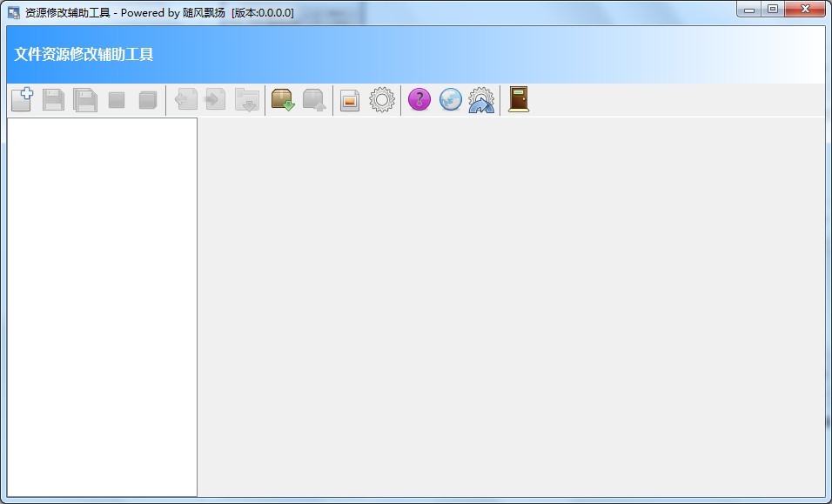The image size is (832, 504).
Task: Open the image resource page icon
Action: click(350, 100)
